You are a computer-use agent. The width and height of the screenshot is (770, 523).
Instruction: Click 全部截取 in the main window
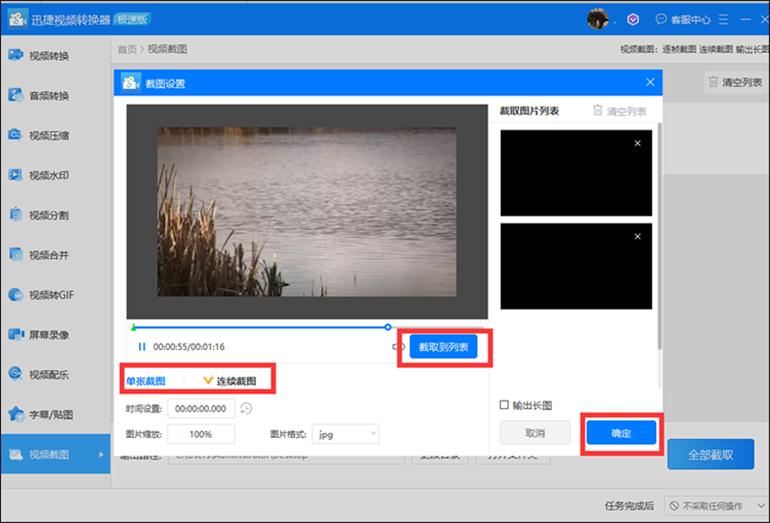711,454
